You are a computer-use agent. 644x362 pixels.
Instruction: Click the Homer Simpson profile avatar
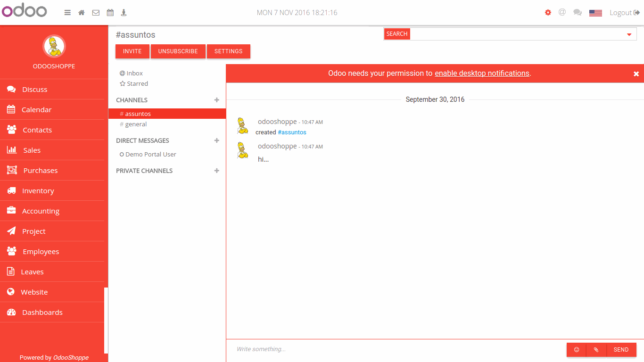coord(54,46)
